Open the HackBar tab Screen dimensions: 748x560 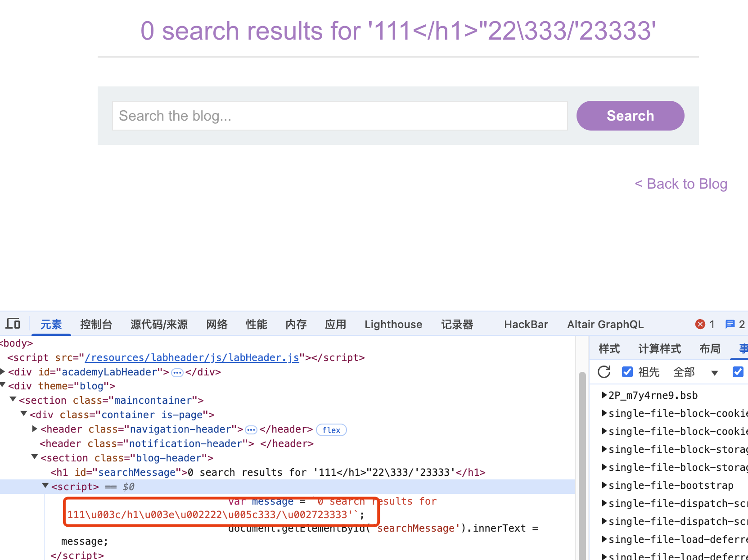click(526, 325)
